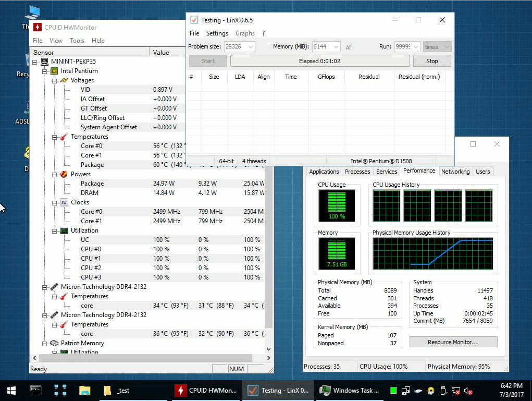Open the View menu in HWMonitor
Viewport: 532px width, 401px height.
click(56, 41)
